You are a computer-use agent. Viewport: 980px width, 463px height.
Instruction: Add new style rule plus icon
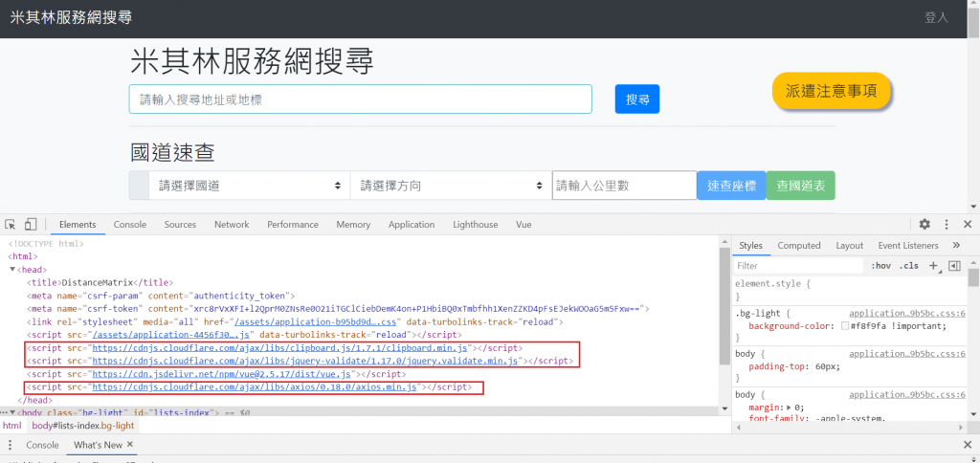(933, 266)
